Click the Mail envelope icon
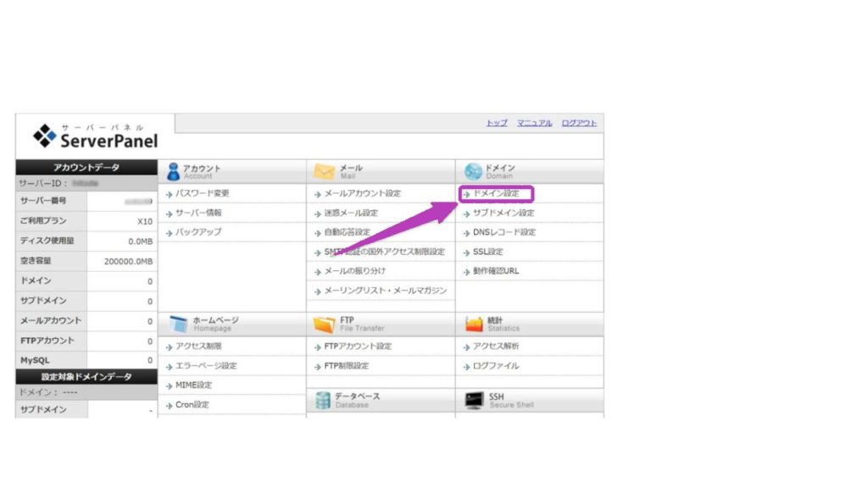This screenshot has width=868, height=488. pos(324,171)
